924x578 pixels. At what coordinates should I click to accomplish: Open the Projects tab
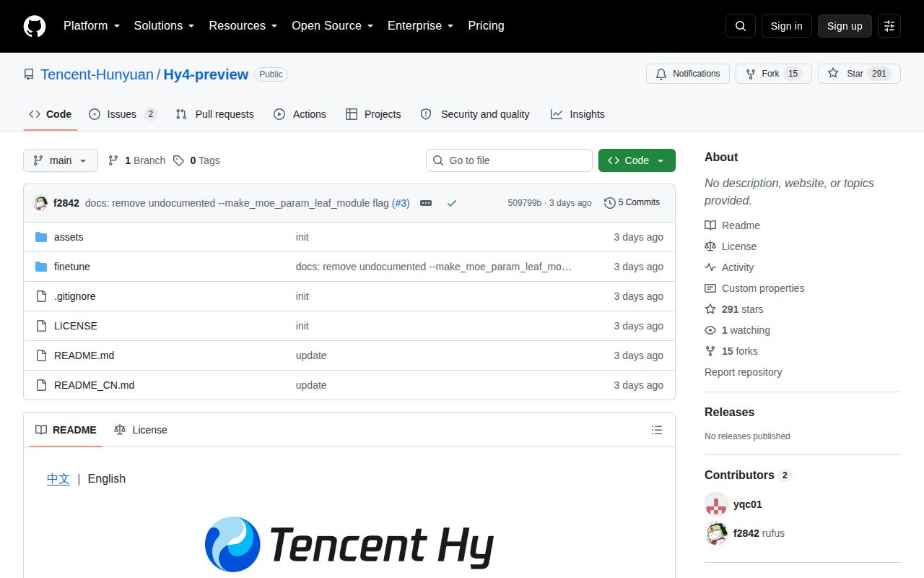coord(373,114)
